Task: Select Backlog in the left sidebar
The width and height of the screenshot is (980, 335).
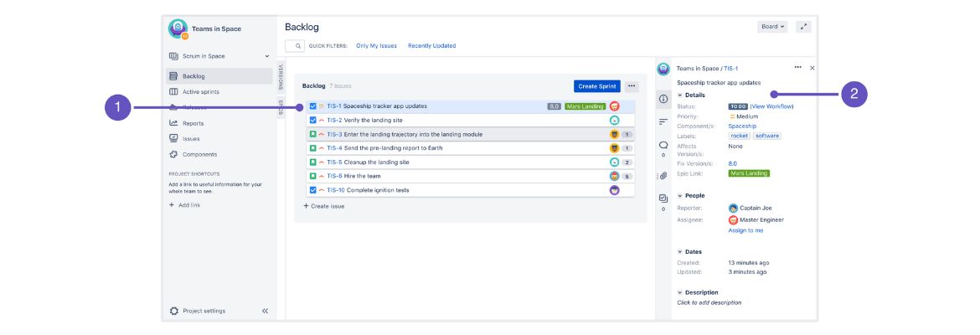Action: pyautogui.click(x=193, y=76)
